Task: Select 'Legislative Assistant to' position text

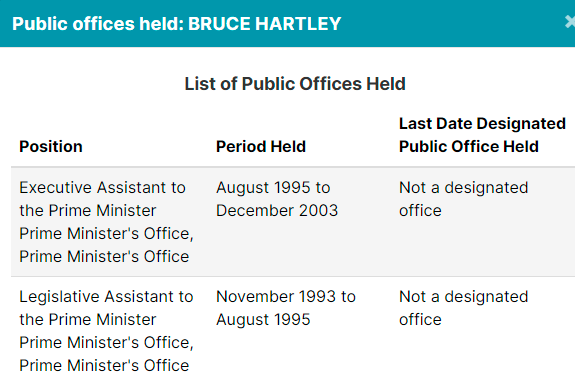Action: point(106,297)
